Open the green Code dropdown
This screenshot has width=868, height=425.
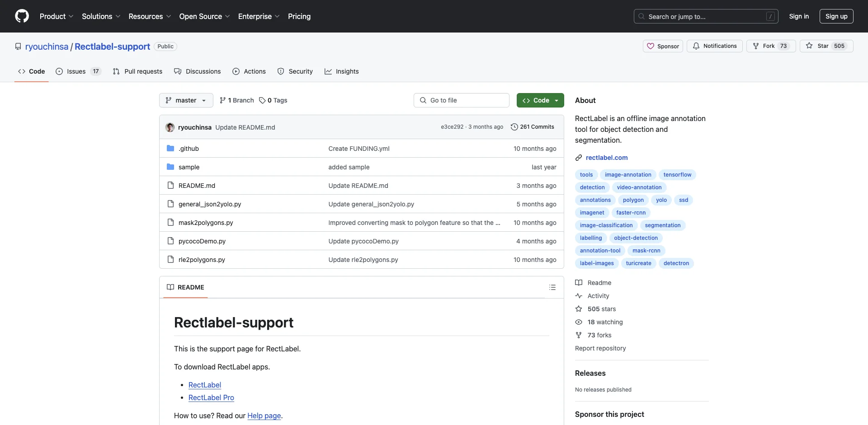[540, 100]
